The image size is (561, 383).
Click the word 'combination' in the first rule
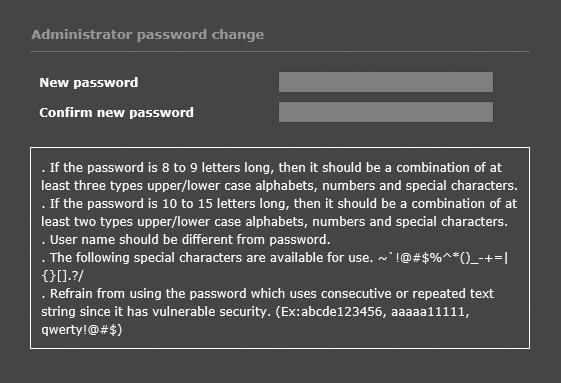436,168
